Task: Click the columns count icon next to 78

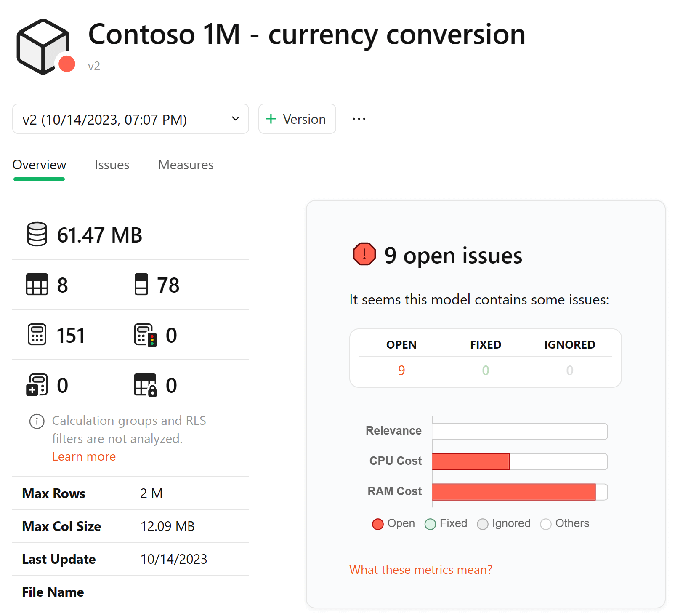Action: 141,284
